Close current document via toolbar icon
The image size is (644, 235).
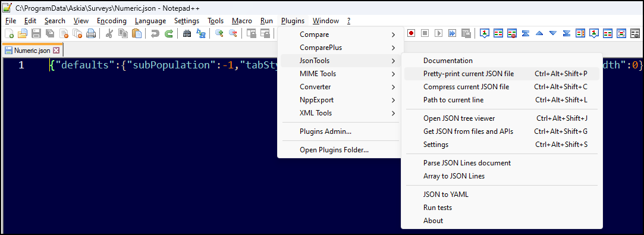tap(64, 34)
